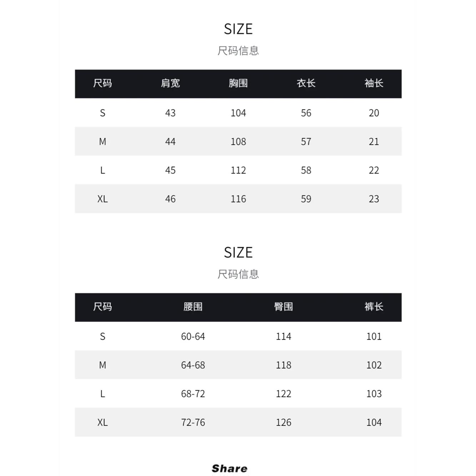The width and height of the screenshot is (476, 476).
Task: Click the 122 hip measurement cell
Action: (x=284, y=394)
